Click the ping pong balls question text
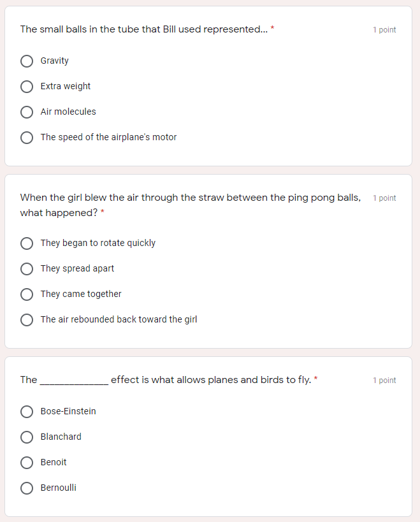420x522 pixels. pos(190,198)
